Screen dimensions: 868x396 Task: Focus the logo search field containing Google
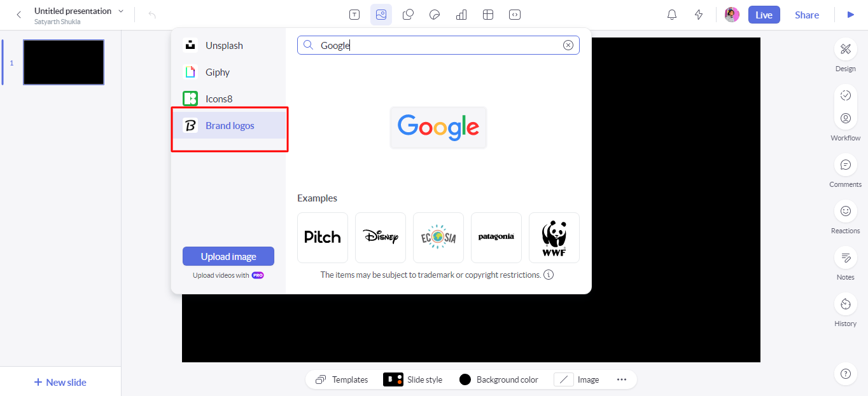pyautogui.click(x=438, y=45)
